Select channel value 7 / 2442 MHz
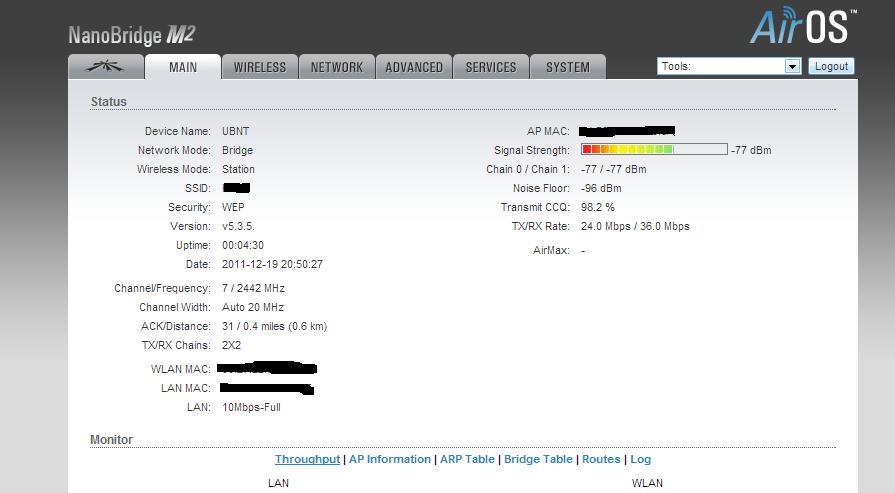This screenshot has height=493, width=895. pos(253,288)
